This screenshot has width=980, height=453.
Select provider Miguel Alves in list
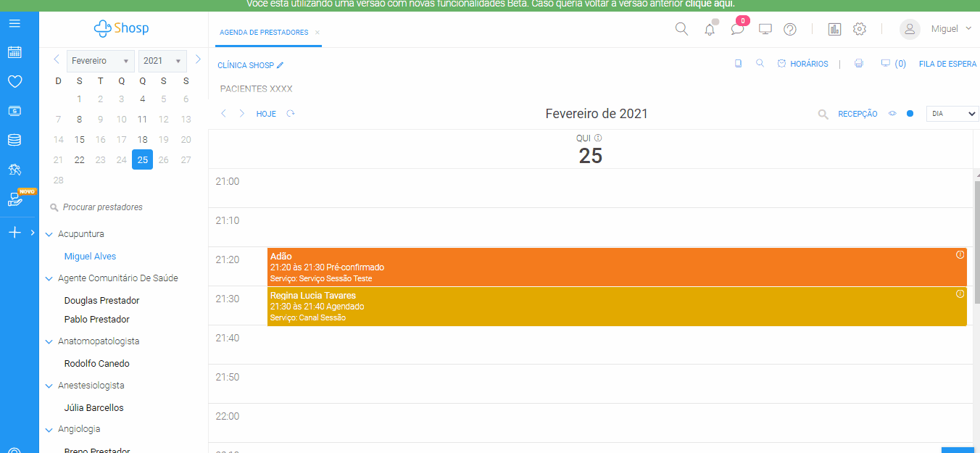[x=90, y=257]
